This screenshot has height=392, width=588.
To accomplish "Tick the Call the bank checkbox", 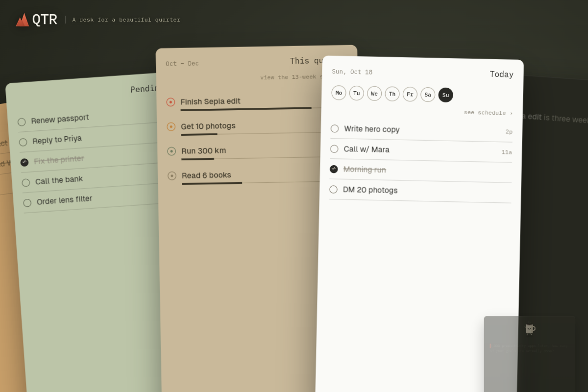I will [26, 182].
